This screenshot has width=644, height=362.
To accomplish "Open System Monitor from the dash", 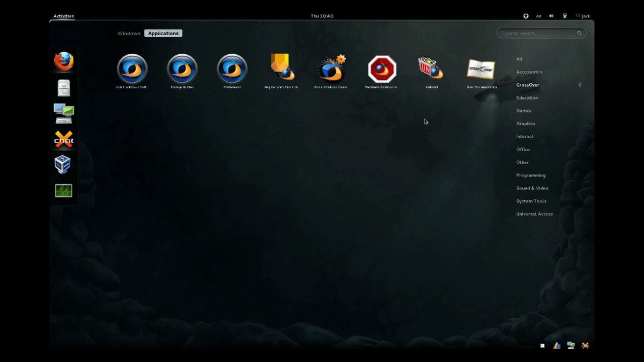I will click(64, 191).
